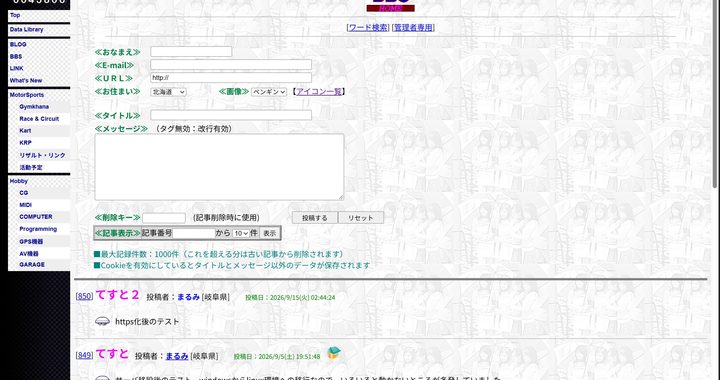Open the お住まい prefecture dropdown
This screenshot has height=380, width=720.
[169, 92]
